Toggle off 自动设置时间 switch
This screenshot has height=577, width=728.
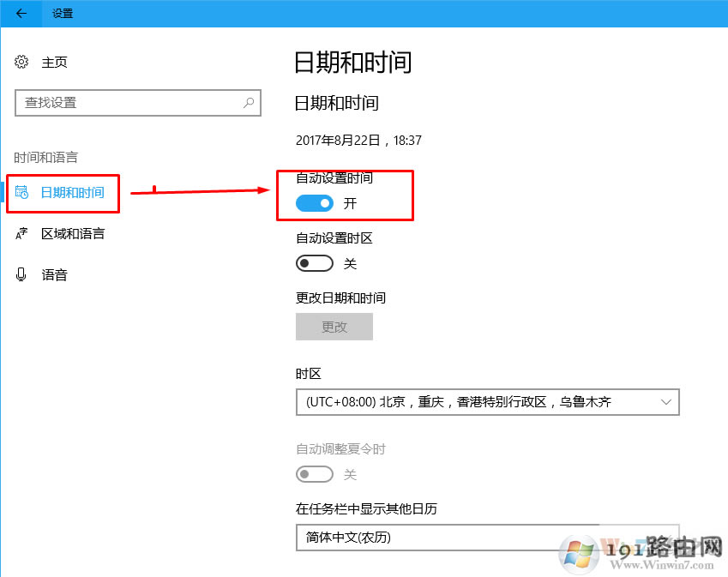tap(314, 203)
